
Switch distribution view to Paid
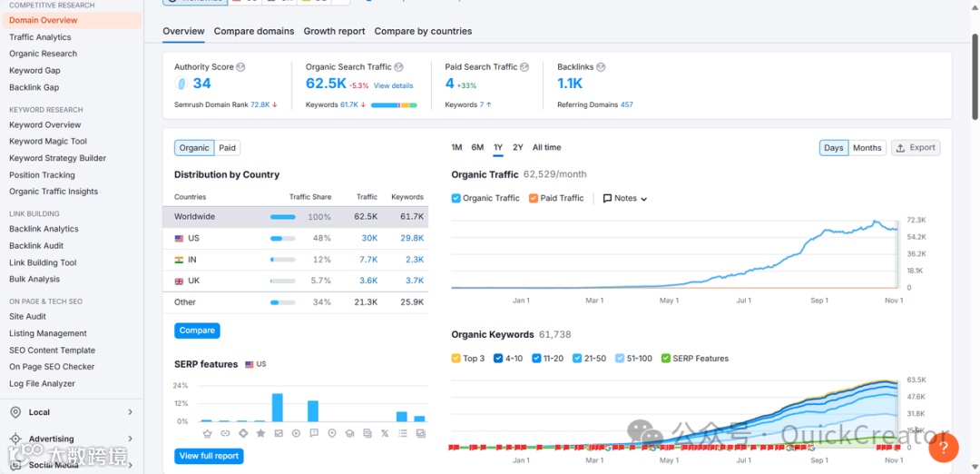pyautogui.click(x=228, y=148)
